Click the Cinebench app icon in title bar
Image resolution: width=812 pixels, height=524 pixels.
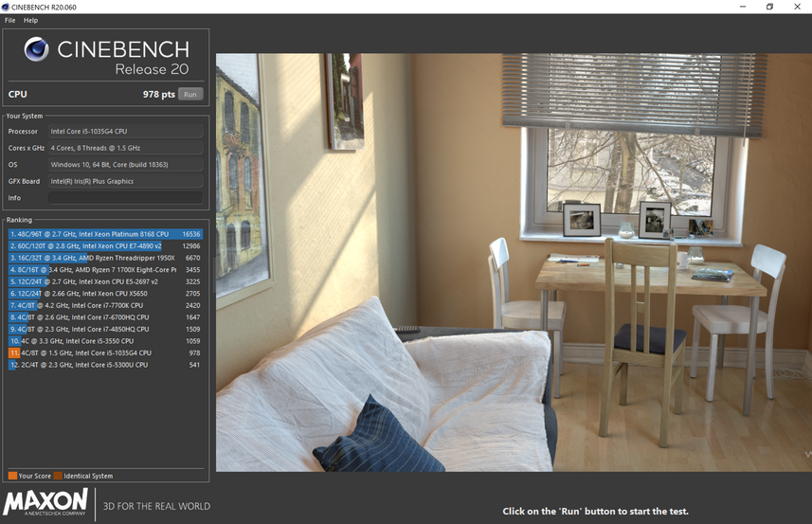(7, 7)
